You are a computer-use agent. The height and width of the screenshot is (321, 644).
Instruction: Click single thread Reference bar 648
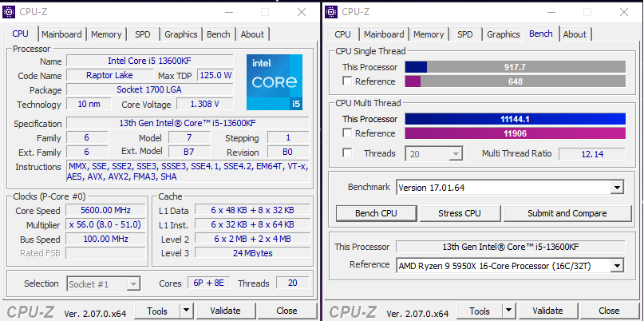point(516,81)
